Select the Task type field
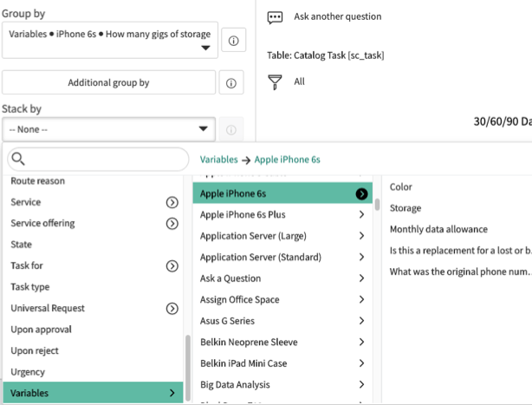 point(93,287)
